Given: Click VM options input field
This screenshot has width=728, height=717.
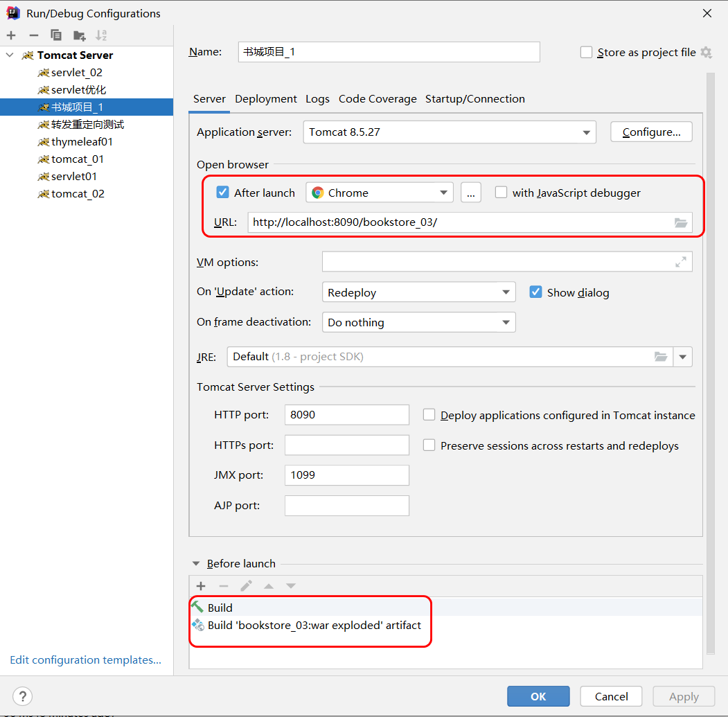Looking at the screenshot, I should point(507,262).
